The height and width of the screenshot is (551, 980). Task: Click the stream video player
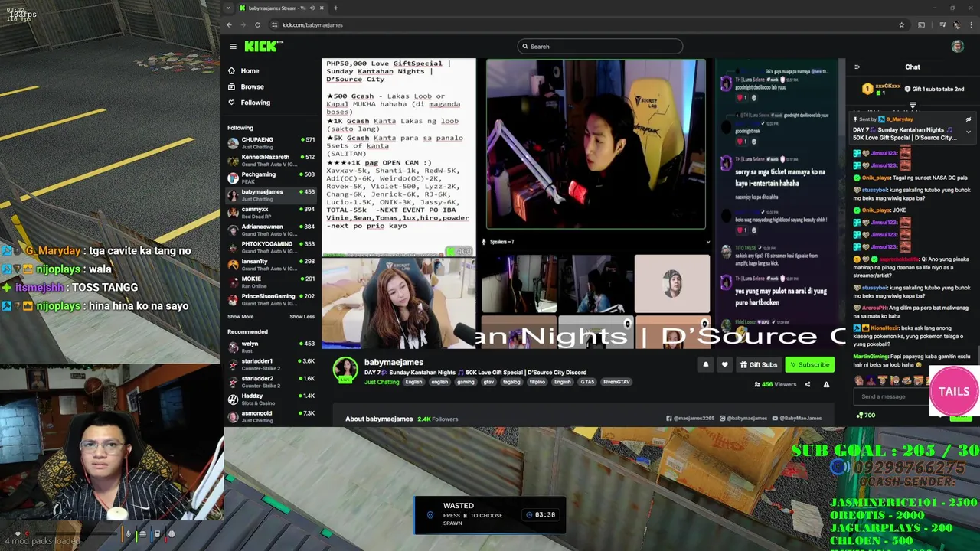[583, 204]
